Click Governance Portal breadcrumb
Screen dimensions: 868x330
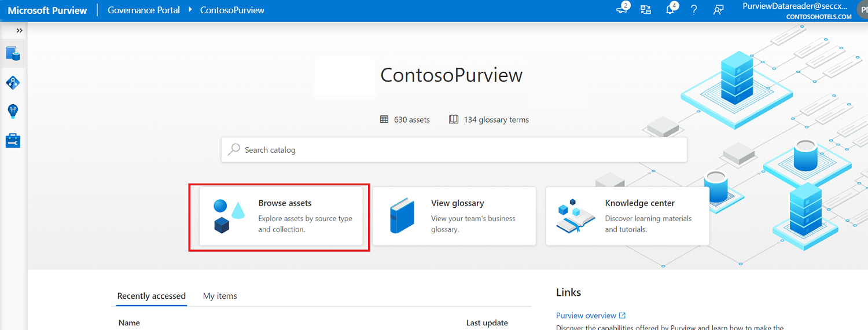click(x=144, y=10)
